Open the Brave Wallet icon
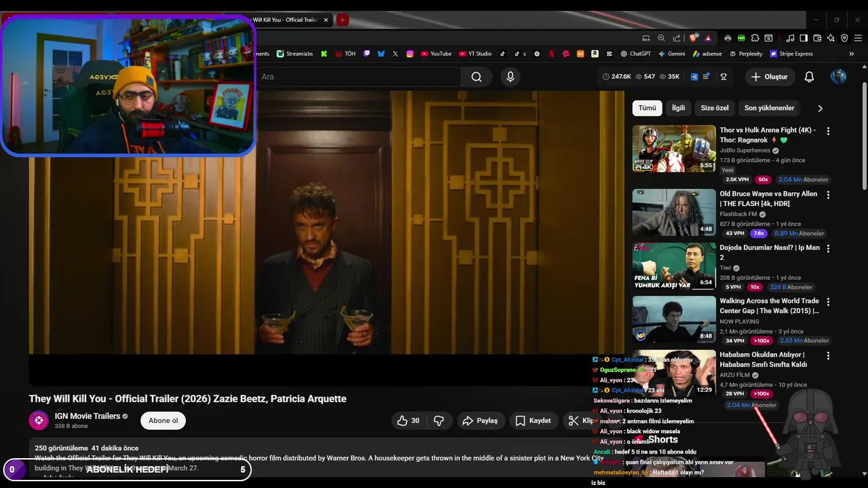868x488 pixels. click(817, 38)
